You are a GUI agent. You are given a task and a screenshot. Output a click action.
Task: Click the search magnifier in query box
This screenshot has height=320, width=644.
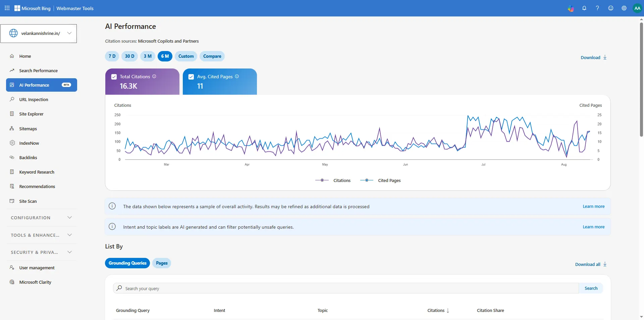(x=119, y=288)
